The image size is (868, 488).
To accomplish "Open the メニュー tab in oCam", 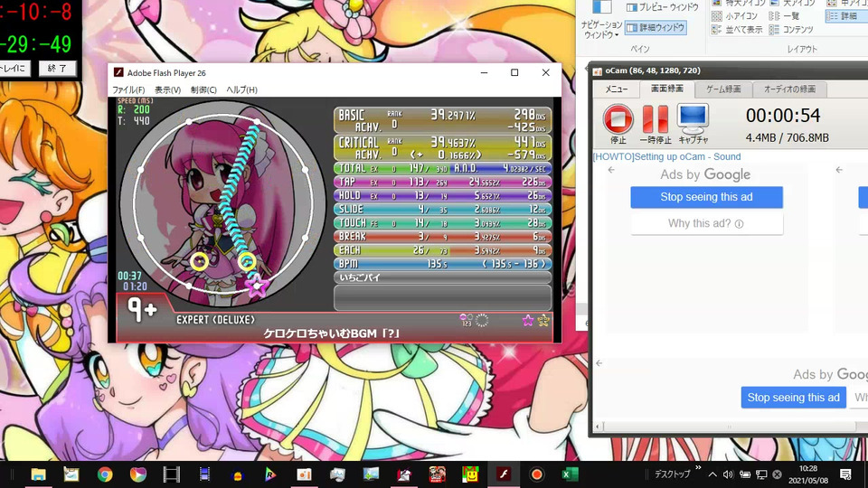I will pyautogui.click(x=616, y=89).
